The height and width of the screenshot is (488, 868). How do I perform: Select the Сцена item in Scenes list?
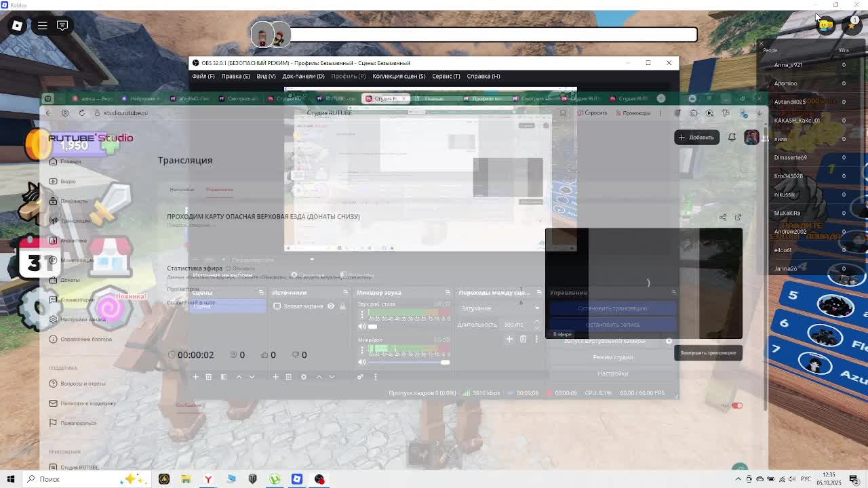coord(226,306)
